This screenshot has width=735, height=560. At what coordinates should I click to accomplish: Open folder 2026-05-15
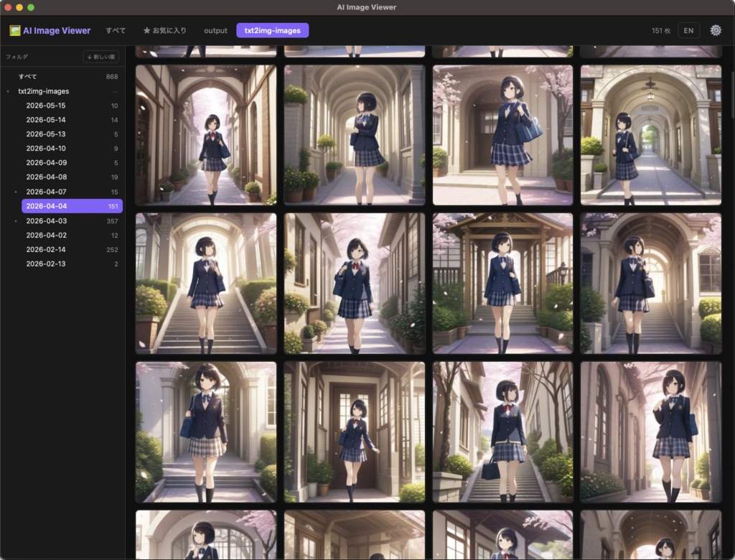[72, 106]
